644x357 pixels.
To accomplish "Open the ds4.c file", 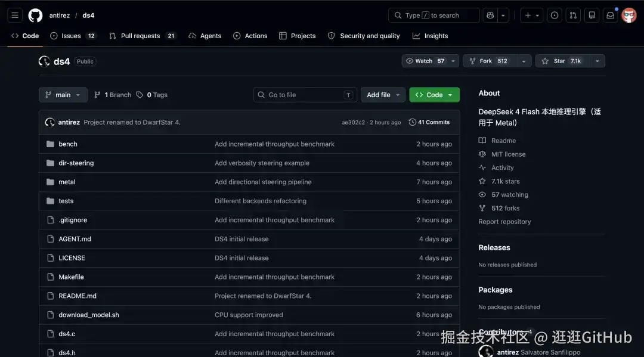I will [67, 334].
